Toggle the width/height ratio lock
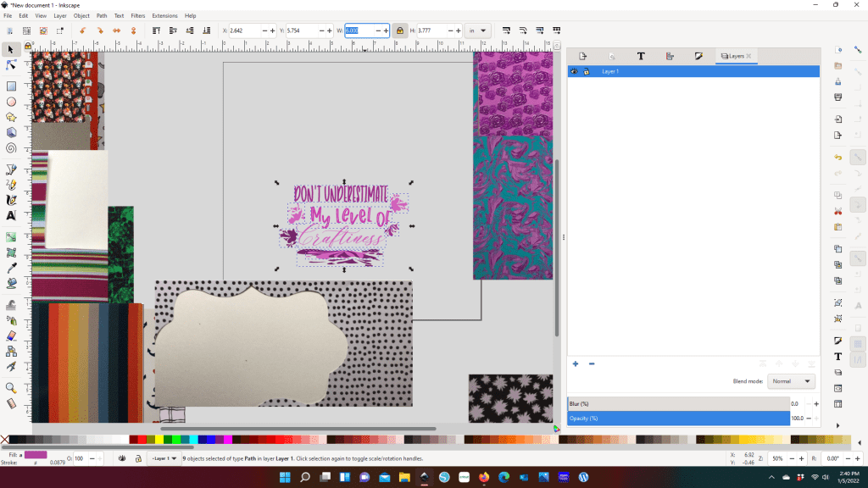 tap(400, 30)
